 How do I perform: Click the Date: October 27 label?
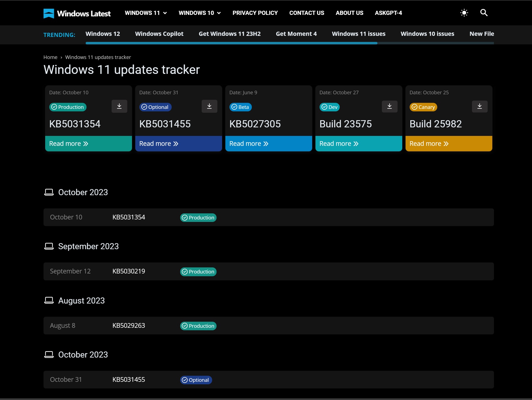[339, 93]
